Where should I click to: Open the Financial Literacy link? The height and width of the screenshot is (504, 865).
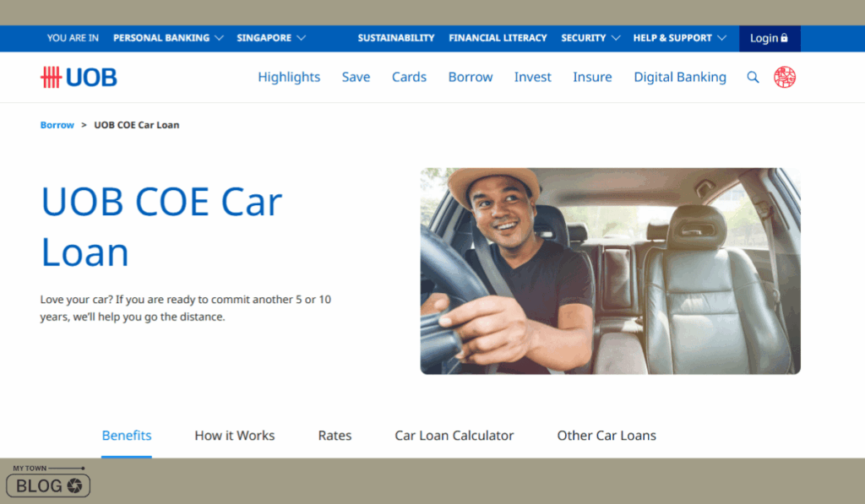(x=498, y=38)
